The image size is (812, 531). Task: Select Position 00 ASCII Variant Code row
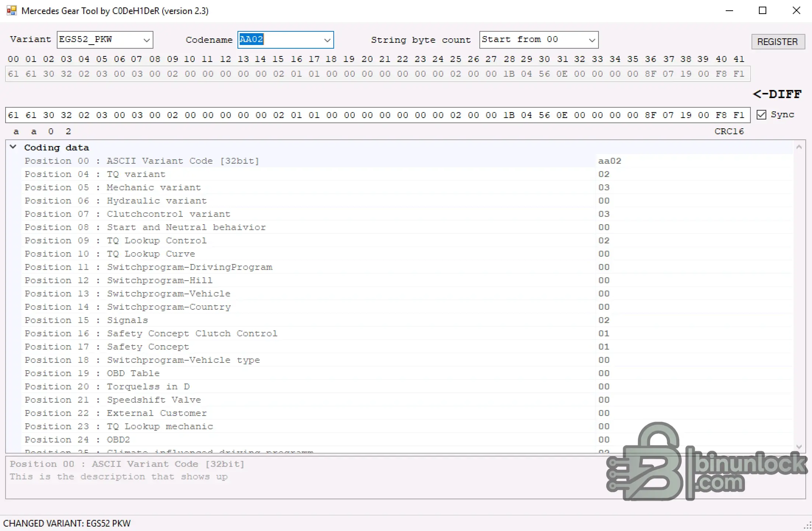pos(407,161)
